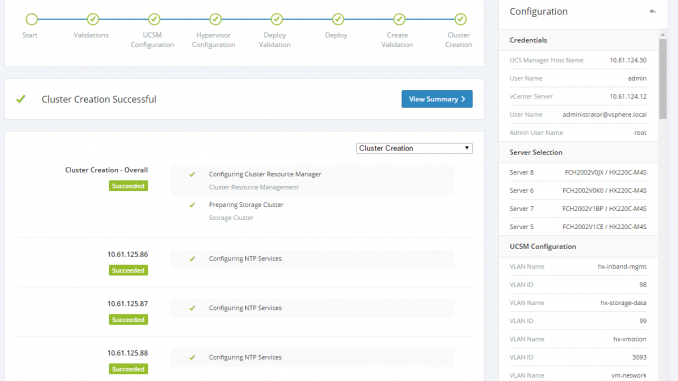678x381 pixels.
Task: Click the Admin User Name label
Action: [536, 133]
